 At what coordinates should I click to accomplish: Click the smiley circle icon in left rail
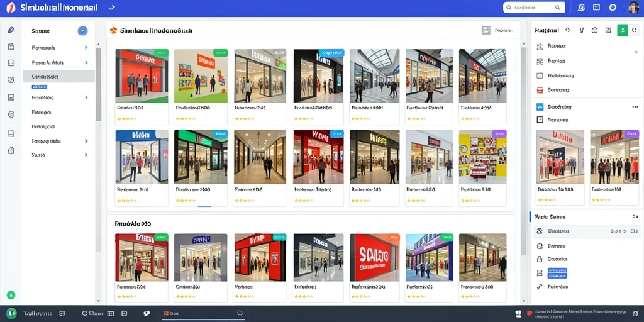[x=11, y=114]
